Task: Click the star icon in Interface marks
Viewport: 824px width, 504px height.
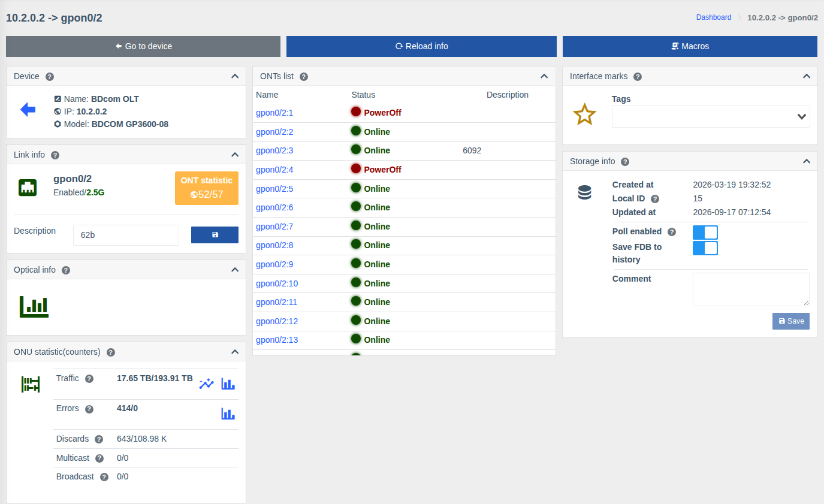Action: [584, 114]
